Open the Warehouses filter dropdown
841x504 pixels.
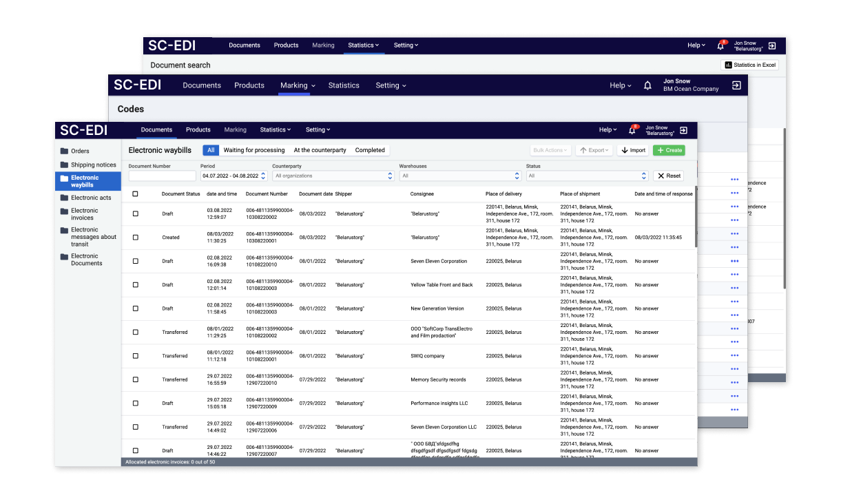click(459, 176)
